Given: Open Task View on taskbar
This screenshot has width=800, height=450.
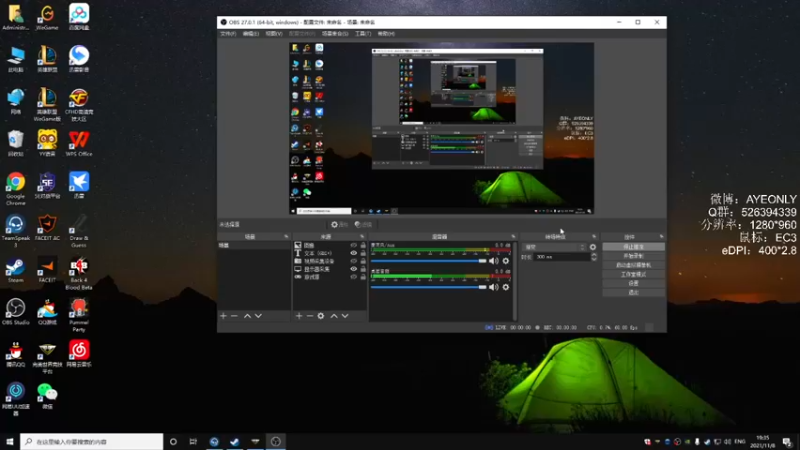Looking at the screenshot, I should (193, 441).
